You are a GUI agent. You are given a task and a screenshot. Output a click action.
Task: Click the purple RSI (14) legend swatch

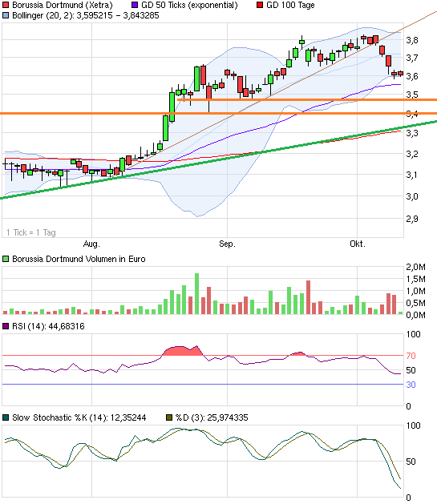click(x=6, y=326)
